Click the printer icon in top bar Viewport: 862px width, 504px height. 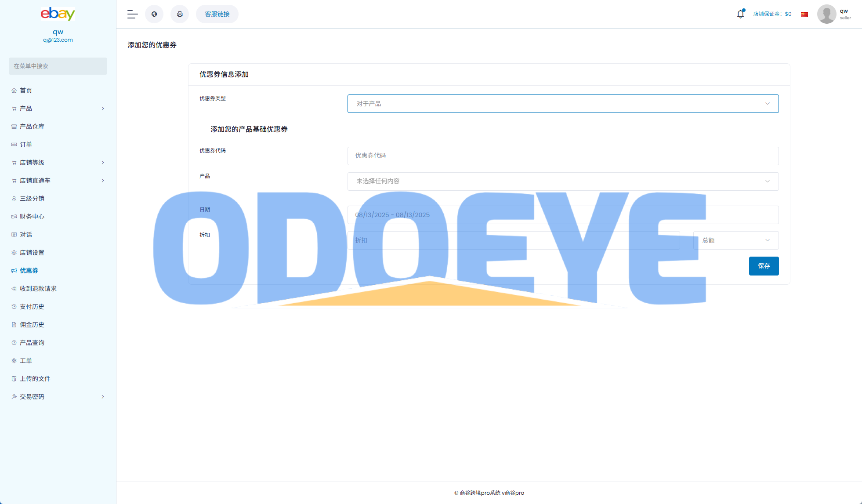(x=180, y=14)
